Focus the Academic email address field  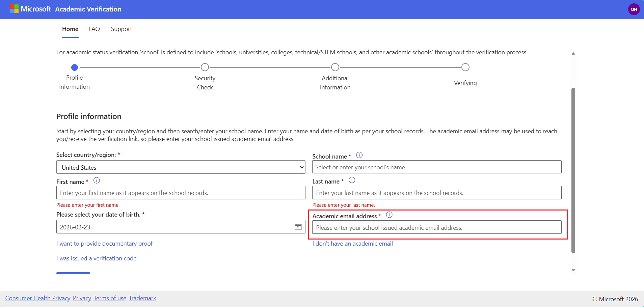tap(437, 227)
